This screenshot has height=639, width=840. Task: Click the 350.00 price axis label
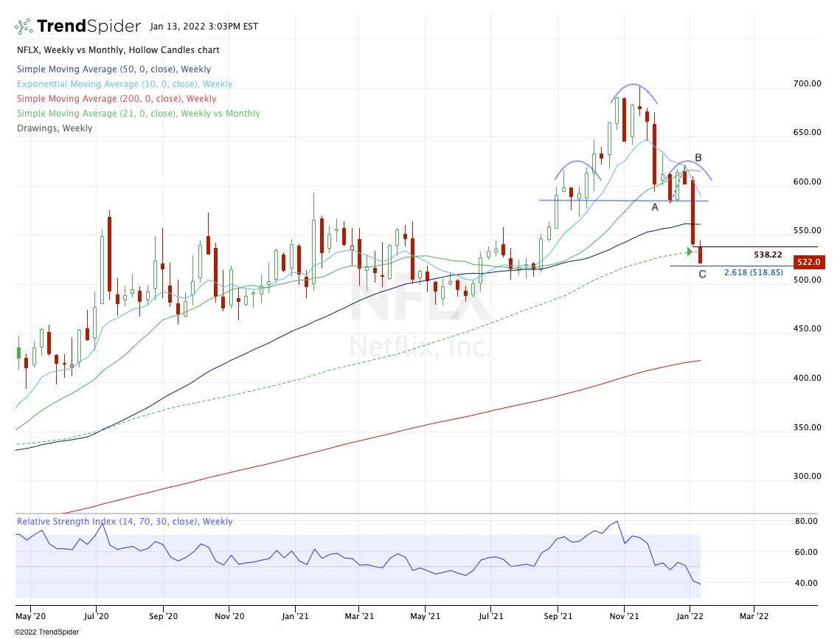coord(808,427)
